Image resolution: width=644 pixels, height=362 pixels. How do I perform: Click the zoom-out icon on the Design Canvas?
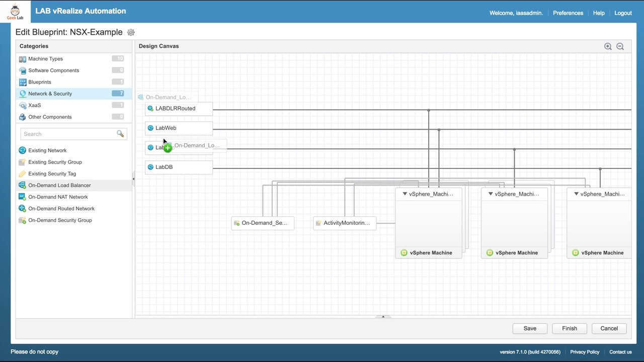(x=620, y=46)
